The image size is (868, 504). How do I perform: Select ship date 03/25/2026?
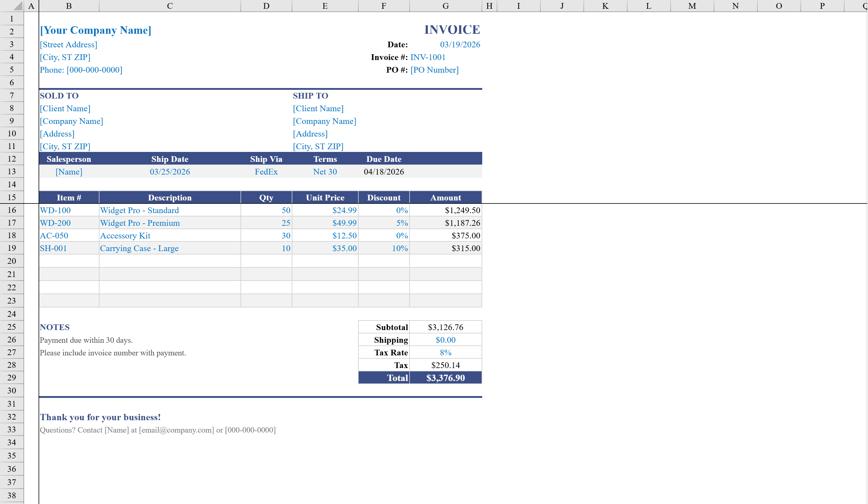point(170,172)
